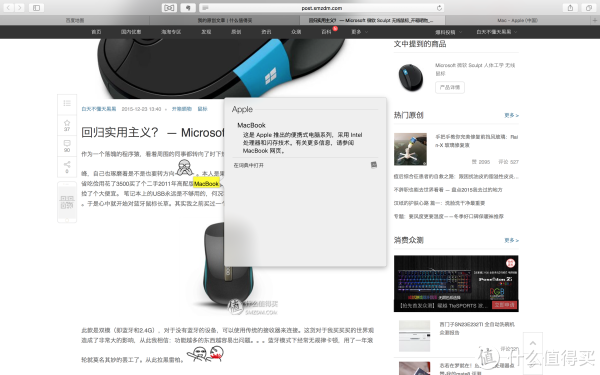This screenshot has width=600, height=375.
Task: Jump to comments via comment bubble icon
Action: [67, 145]
